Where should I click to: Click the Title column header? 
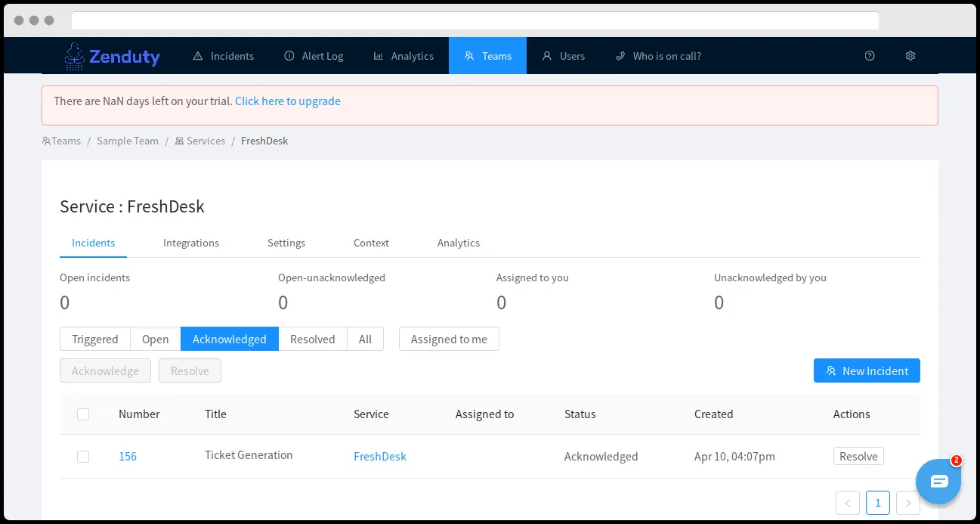(x=215, y=414)
